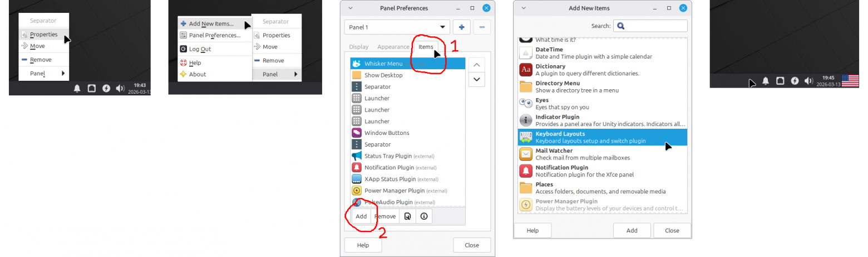868x257 pixels.
Task: Click volume icon beside the 19:45 clock
Action: [809, 81]
